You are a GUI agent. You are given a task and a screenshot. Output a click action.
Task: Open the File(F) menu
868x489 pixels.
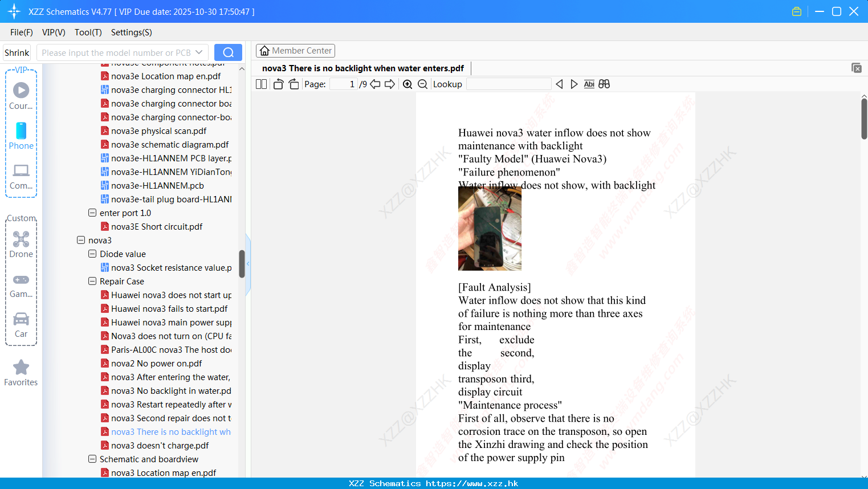[x=22, y=32]
